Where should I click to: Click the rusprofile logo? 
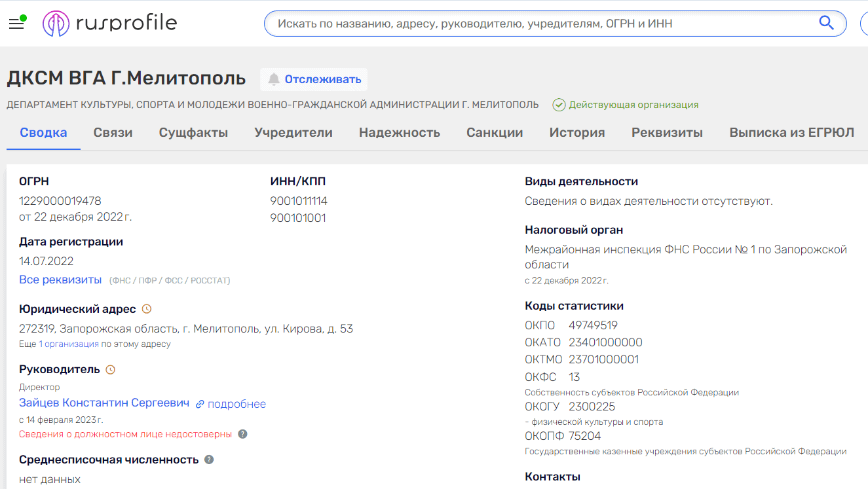[110, 24]
